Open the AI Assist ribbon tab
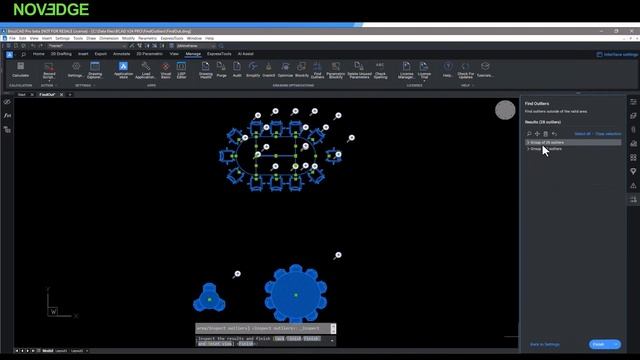The width and height of the screenshot is (640, 360). [x=245, y=54]
